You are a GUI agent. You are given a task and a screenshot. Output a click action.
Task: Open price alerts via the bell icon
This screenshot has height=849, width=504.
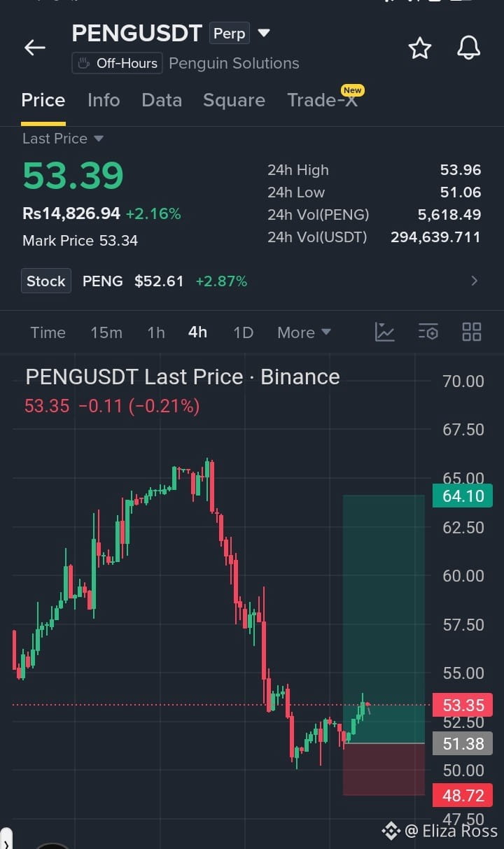469,48
